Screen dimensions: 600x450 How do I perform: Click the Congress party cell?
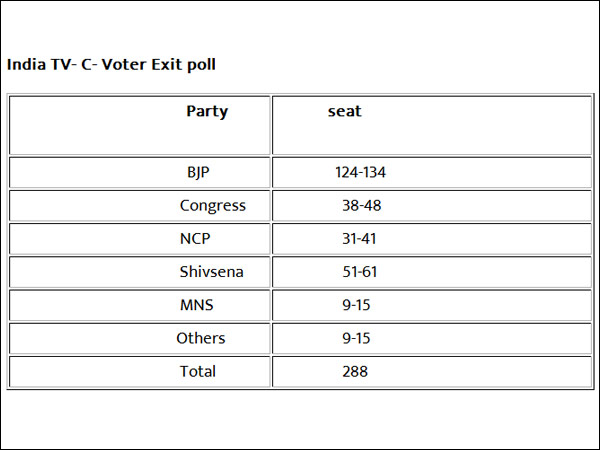coord(212,206)
